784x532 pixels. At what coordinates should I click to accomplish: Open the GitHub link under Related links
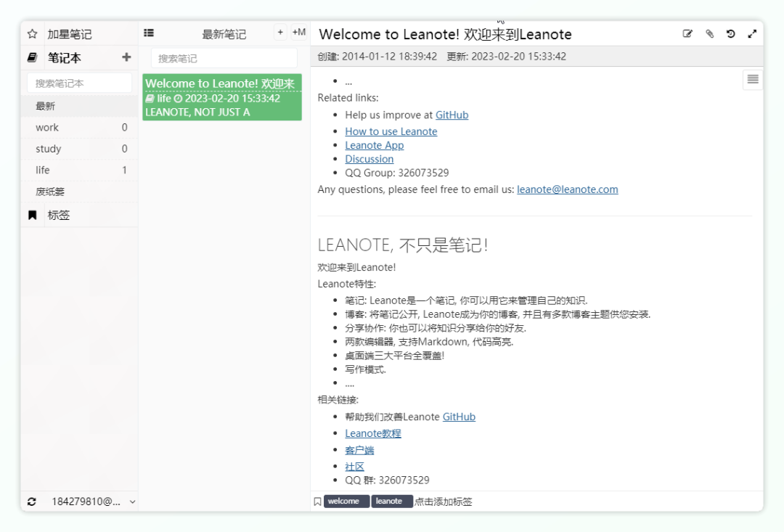click(x=452, y=115)
